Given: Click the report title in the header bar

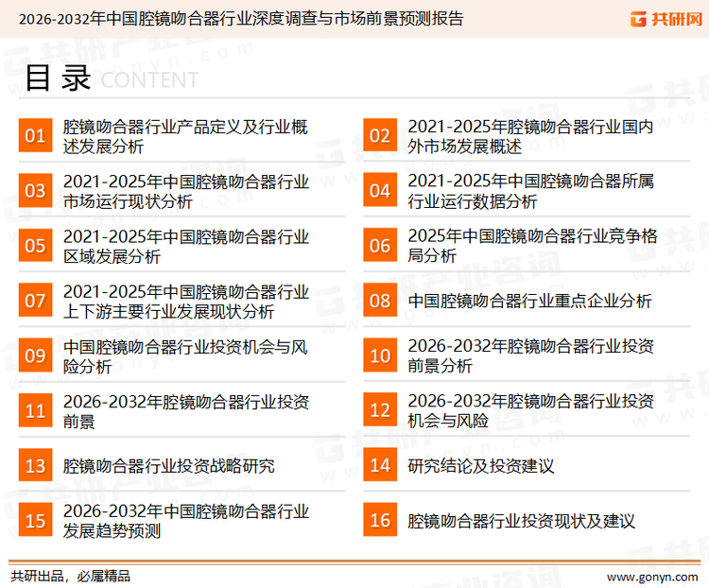Looking at the screenshot, I should 241,19.
